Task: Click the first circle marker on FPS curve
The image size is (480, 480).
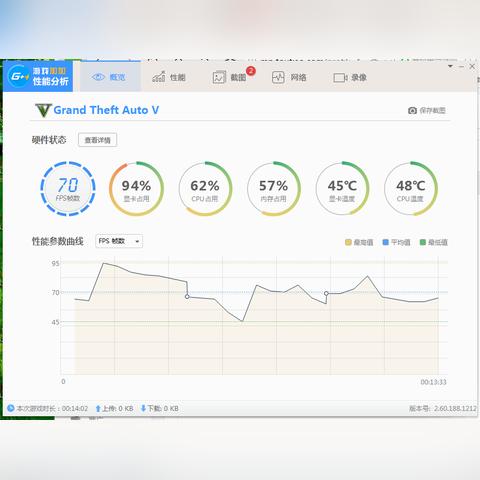Action: tap(187, 296)
